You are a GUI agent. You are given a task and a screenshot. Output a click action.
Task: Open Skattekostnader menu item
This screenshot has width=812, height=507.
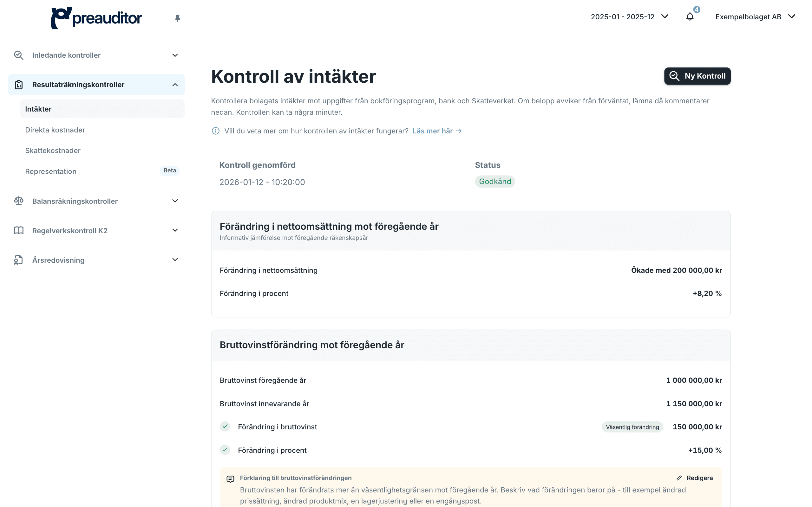[x=53, y=151]
